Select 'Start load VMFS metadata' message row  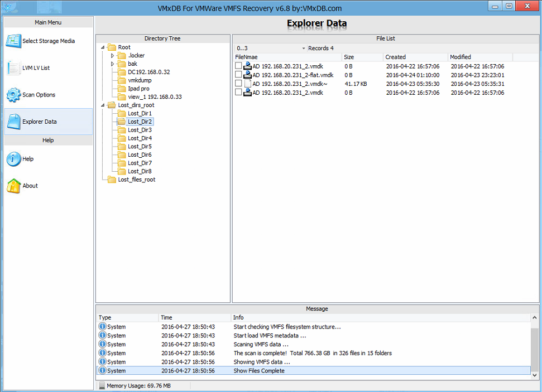tap(314, 335)
